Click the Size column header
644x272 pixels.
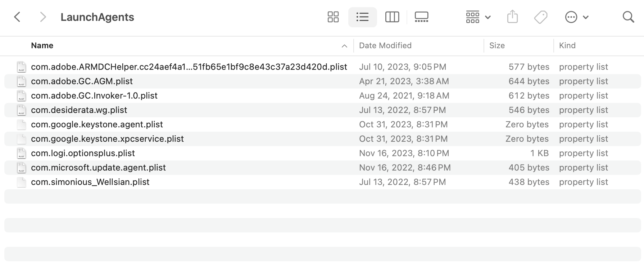[497, 46]
